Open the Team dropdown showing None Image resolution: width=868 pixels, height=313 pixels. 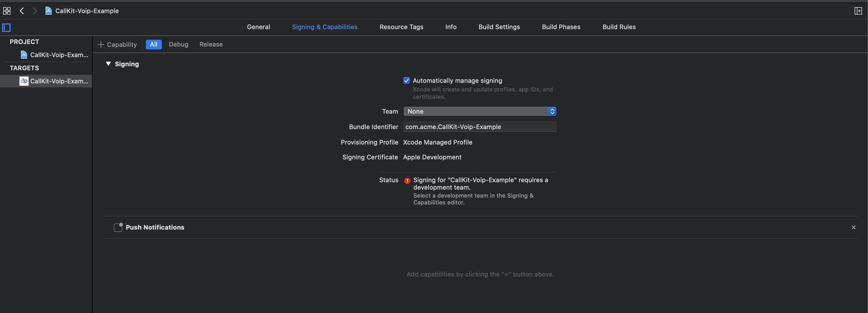coord(479,111)
